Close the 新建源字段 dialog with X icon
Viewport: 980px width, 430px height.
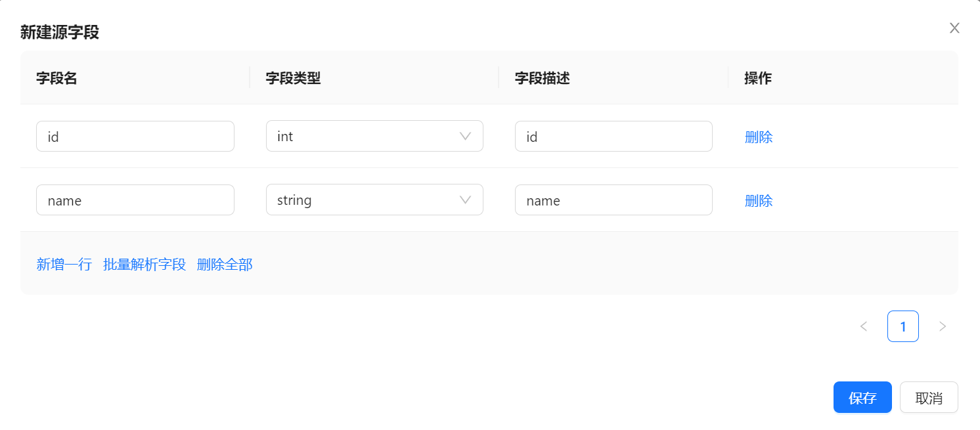coord(954,28)
